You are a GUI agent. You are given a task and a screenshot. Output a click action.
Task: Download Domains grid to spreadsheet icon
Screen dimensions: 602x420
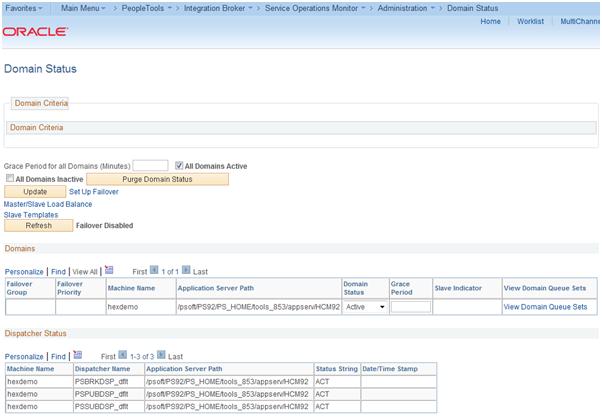(109, 270)
